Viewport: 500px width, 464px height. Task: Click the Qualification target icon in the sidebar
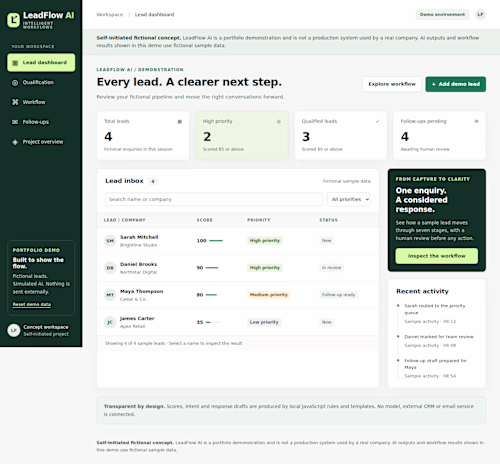(15, 83)
